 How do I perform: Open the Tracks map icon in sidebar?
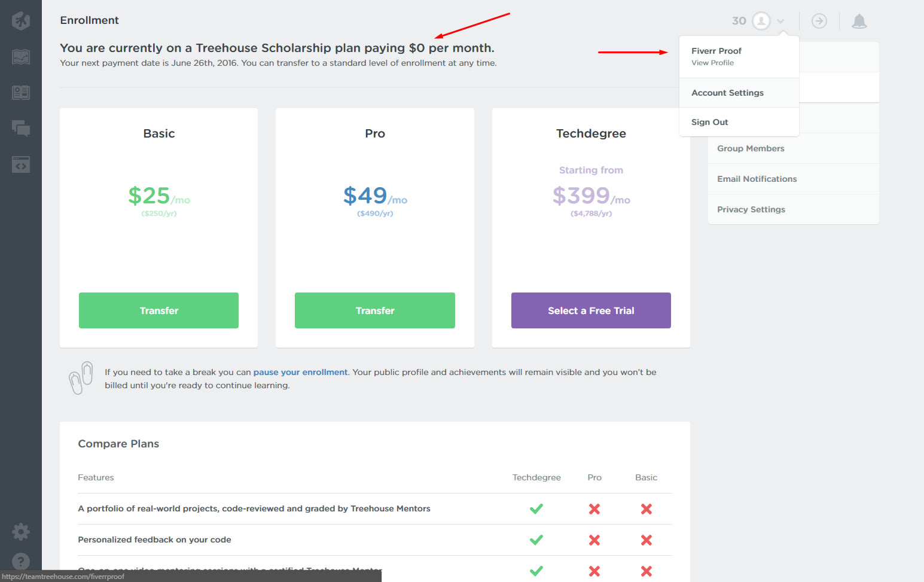pos(21,57)
